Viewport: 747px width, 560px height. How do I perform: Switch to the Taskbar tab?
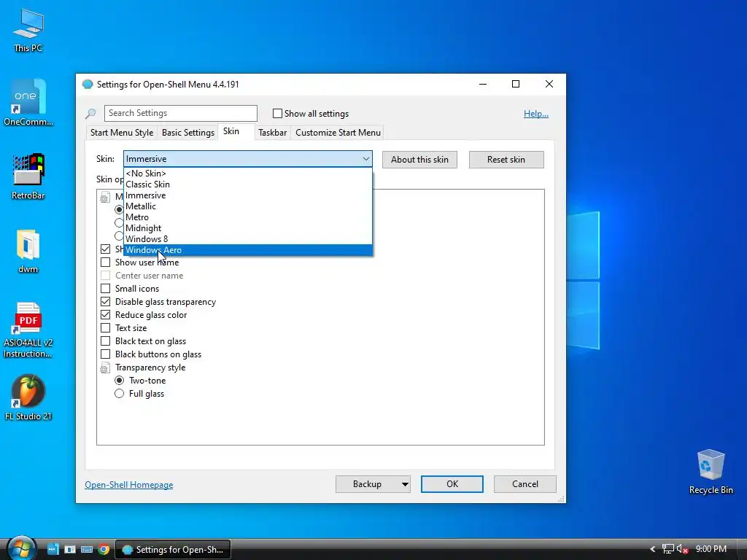[273, 133]
